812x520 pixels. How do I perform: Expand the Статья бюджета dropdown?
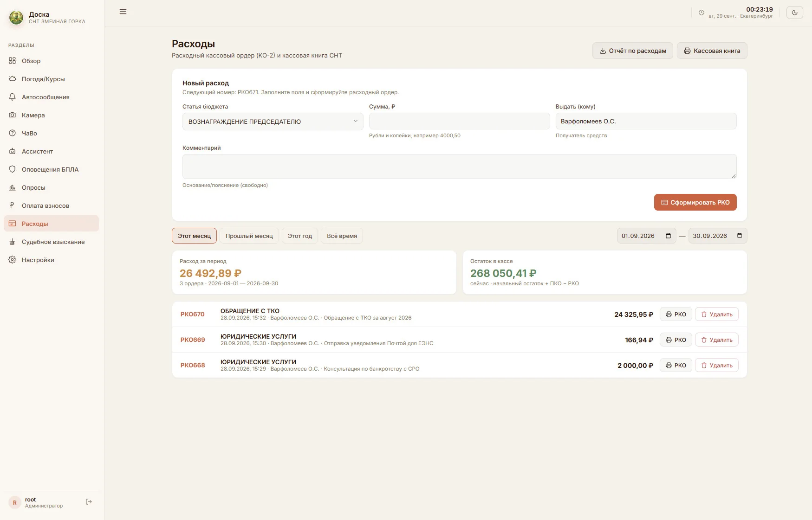[273, 122]
